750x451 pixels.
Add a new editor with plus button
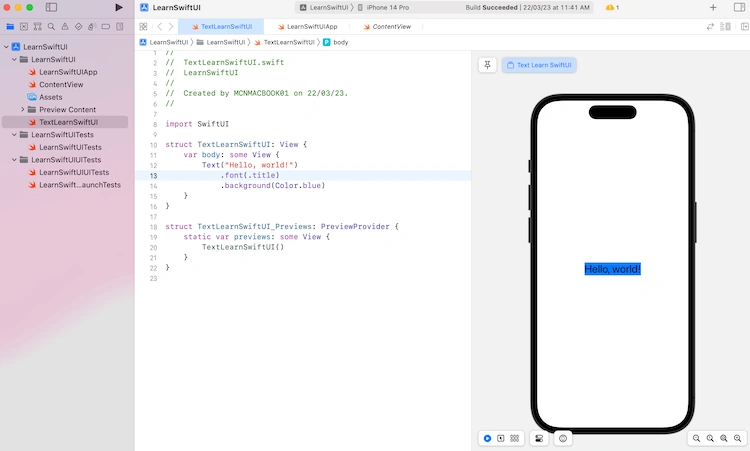[713, 7]
